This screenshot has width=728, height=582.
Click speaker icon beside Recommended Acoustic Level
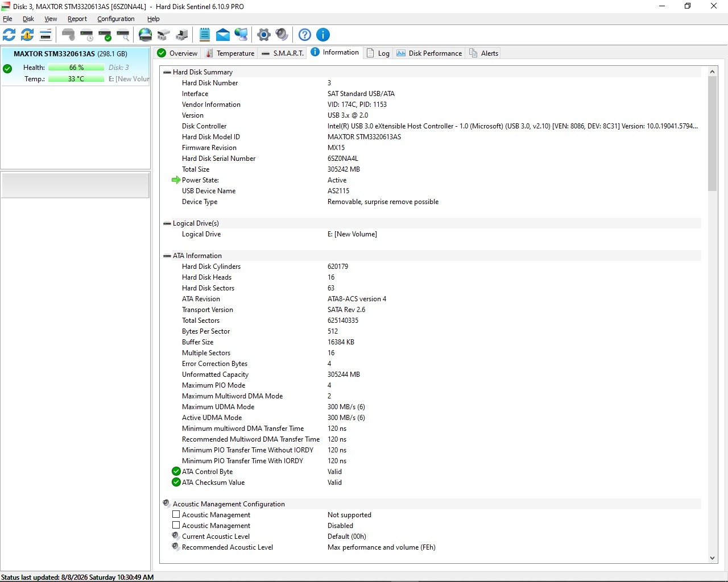click(176, 547)
